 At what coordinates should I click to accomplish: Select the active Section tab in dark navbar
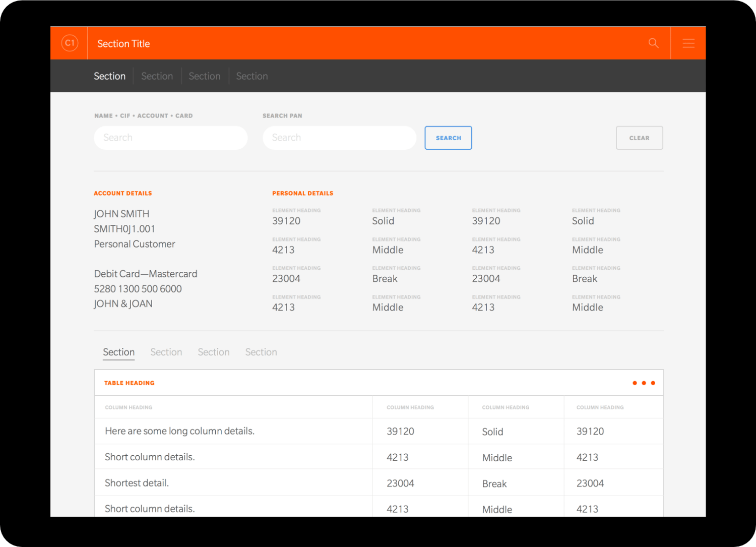[109, 76]
